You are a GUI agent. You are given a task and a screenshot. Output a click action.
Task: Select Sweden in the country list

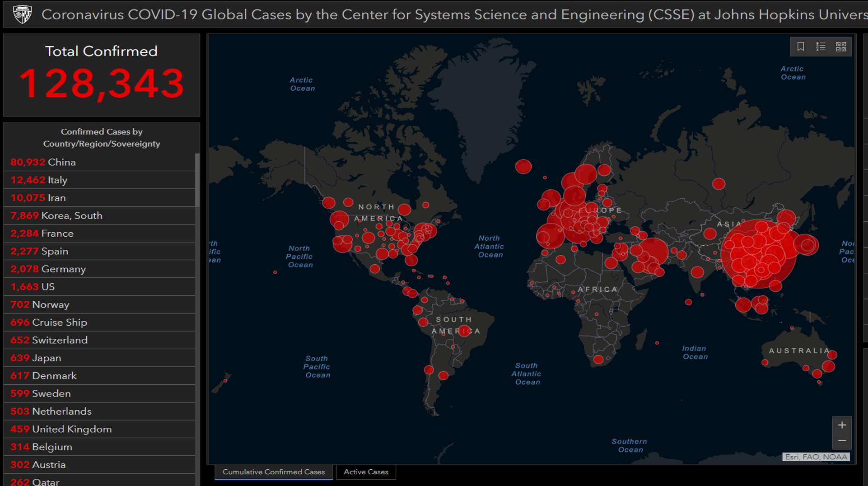(x=99, y=393)
